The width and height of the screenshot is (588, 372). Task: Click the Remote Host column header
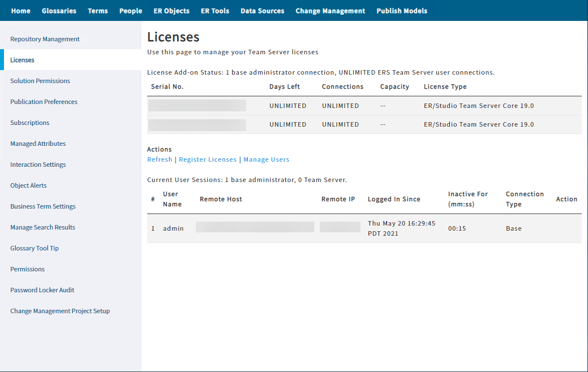coord(221,200)
